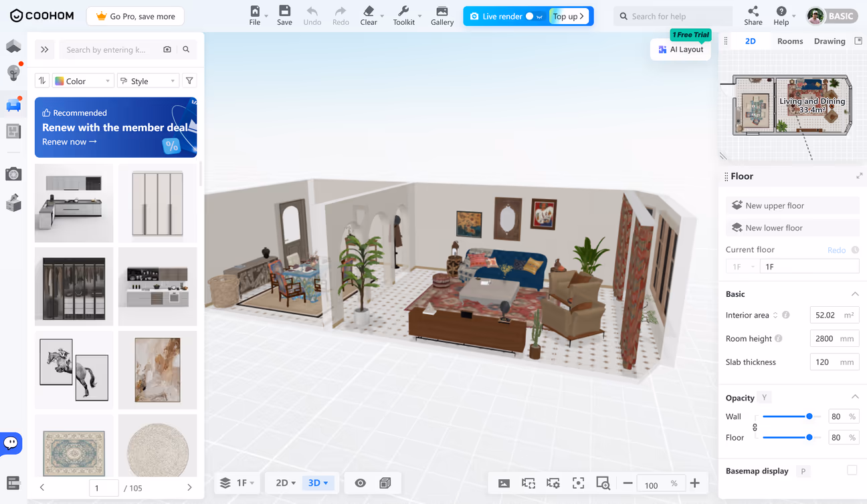Switch to the Rooms tab
The width and height of the screenshot is (867, 504).
click(790, 41)
